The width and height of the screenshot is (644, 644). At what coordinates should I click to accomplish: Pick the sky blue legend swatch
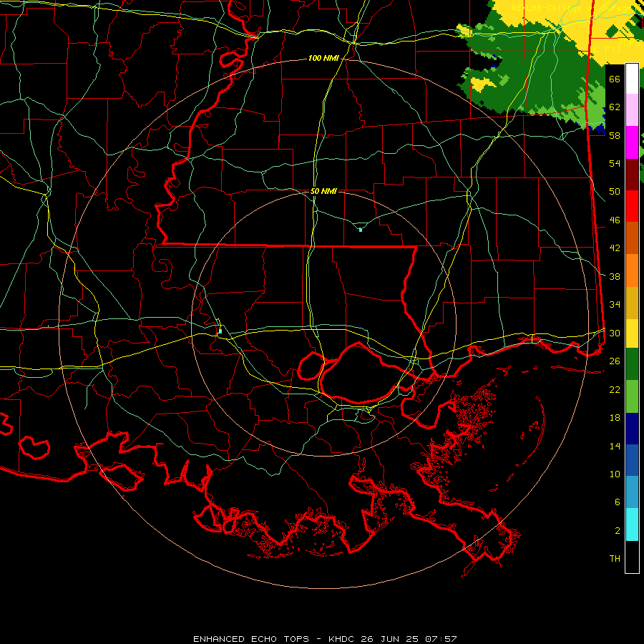pyautogui.click(x=632, y=492)
